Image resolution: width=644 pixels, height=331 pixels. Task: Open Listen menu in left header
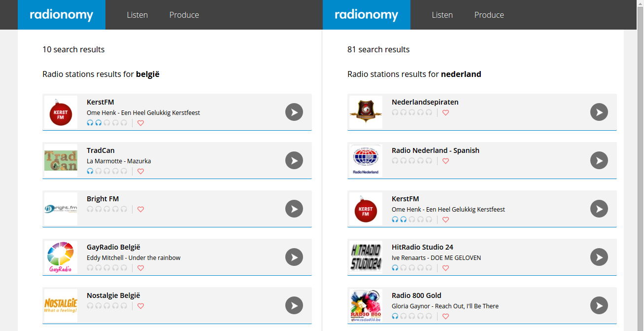tap(137, 15)
